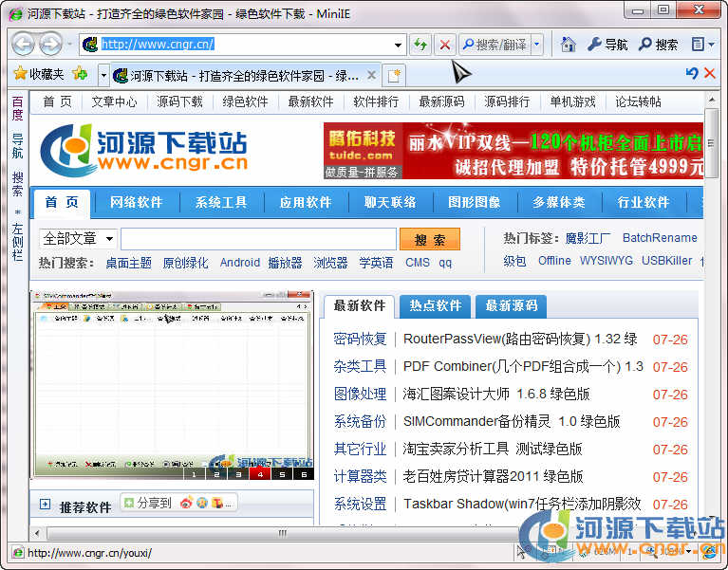
Task: Refresh the page with green arrows icon
Action: pos(420,45)
